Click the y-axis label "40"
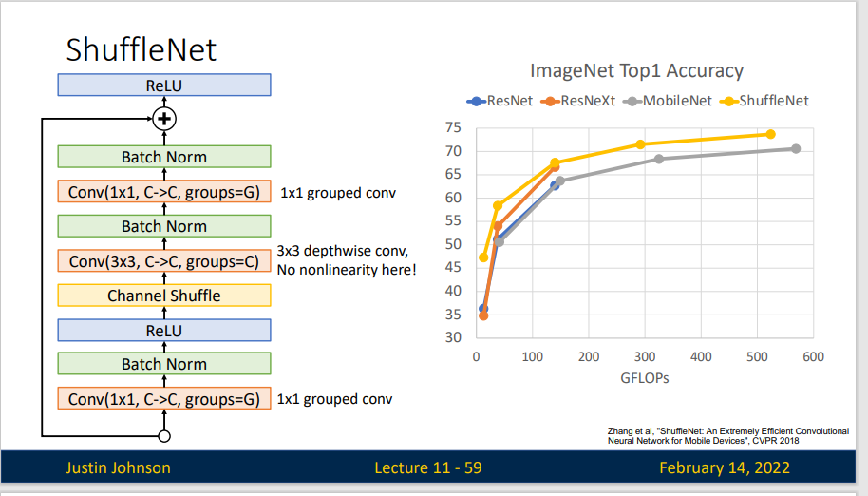The height and width of the screenshot is (496, 868). (x=453, y=291)
